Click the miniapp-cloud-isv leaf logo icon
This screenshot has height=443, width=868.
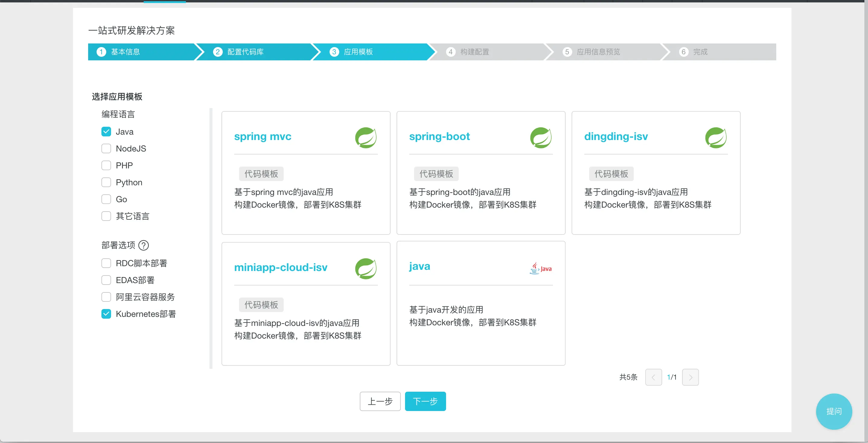coord(365,269)
